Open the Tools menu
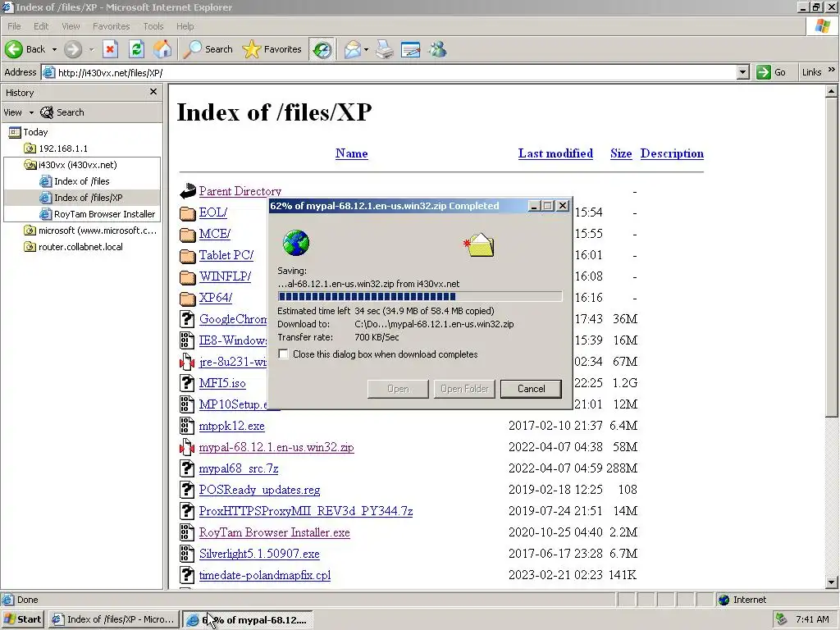Screen dimensions: 840x630 tap(153, 26)
